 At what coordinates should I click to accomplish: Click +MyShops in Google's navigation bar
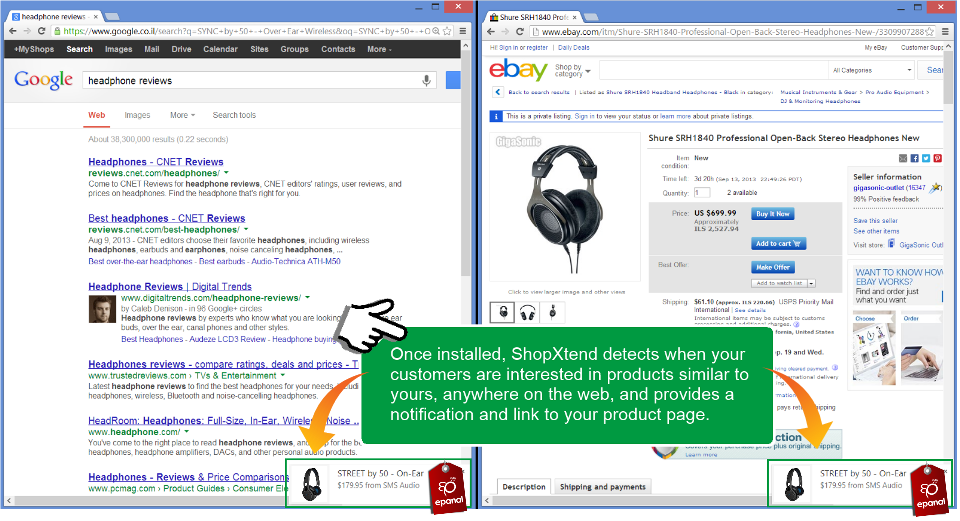[x=34, y=49]
